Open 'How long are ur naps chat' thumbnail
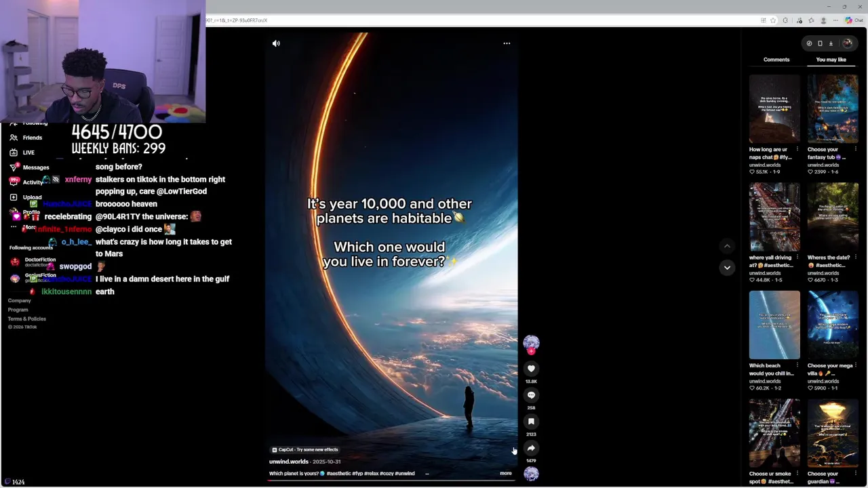The height and width of the screenshot is (488, 868). click(774, 109)
